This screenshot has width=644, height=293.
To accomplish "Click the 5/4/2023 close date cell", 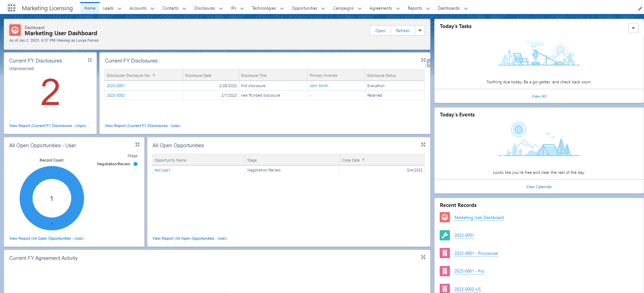I will click(382, 170).
